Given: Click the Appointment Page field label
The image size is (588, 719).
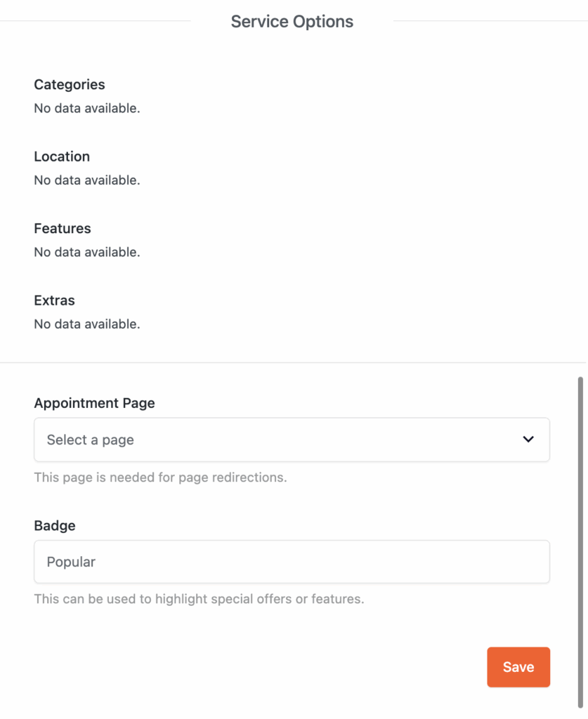Looking at the screenshot, I should tap(94, 403).
